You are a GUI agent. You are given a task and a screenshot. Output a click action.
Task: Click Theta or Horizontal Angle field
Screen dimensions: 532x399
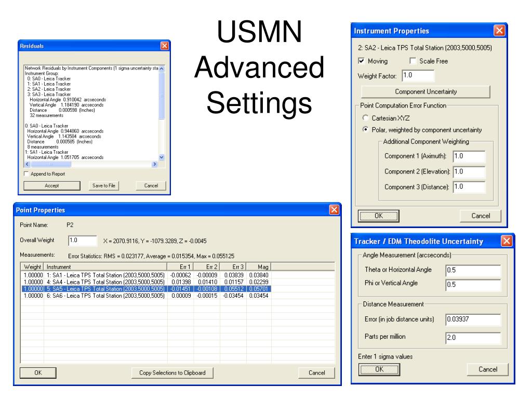click(473, 270)
